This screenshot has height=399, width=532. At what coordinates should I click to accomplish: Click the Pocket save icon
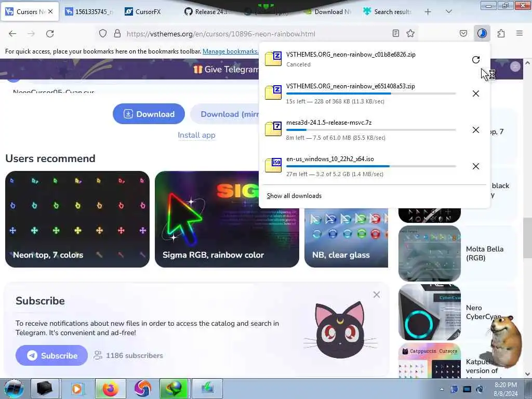click(x=463, y=33)
